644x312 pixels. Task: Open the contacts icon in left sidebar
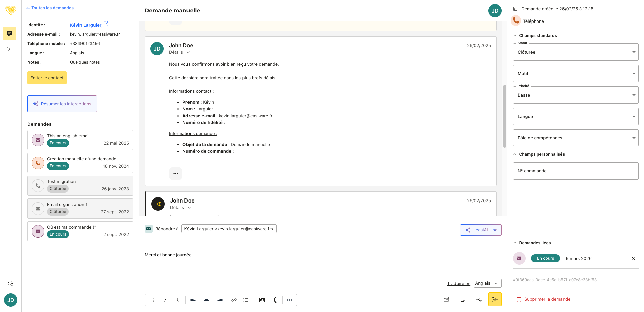click(x=9, y=50)
